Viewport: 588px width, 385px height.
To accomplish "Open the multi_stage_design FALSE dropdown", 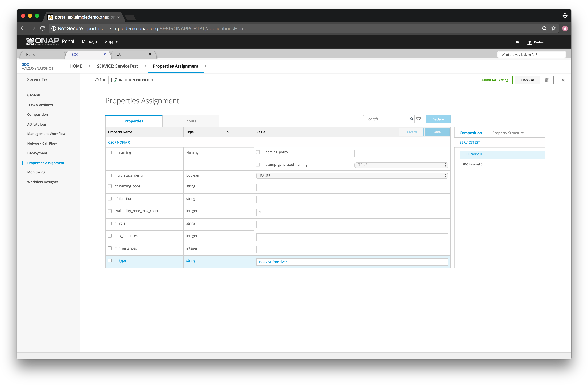I will coord(352,176).
